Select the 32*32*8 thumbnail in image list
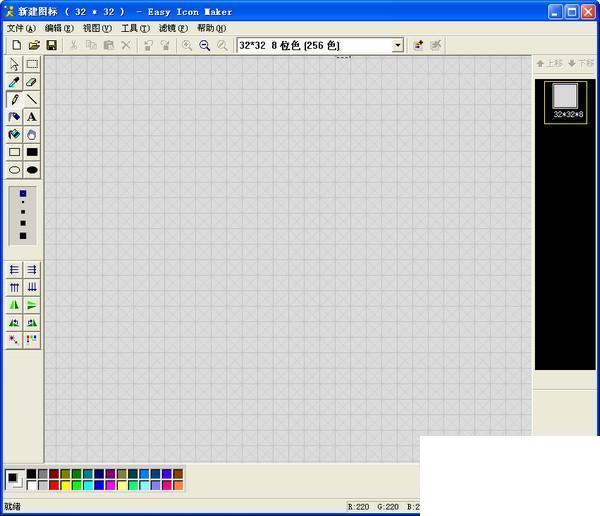600x516 pixels. coord(566,102)
